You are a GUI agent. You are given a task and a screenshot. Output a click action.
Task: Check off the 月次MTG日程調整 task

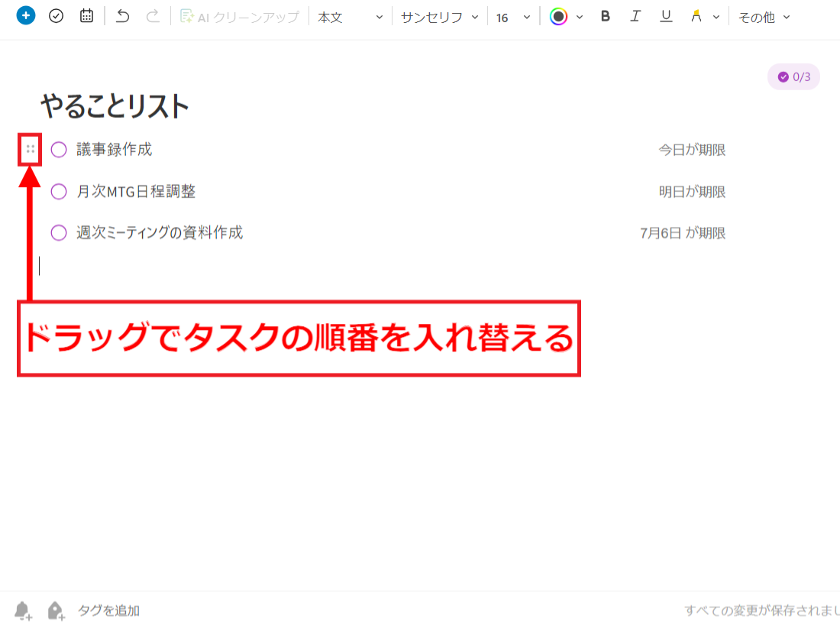click(x=59, y=192)
